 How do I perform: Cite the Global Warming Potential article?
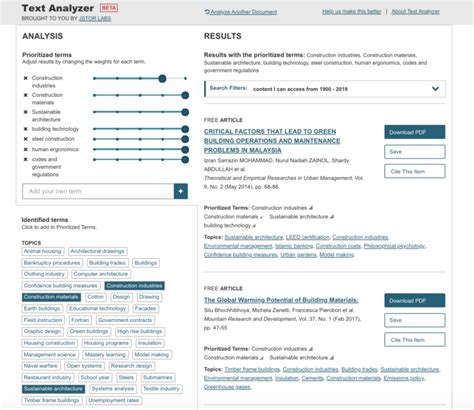coord(415,340)
